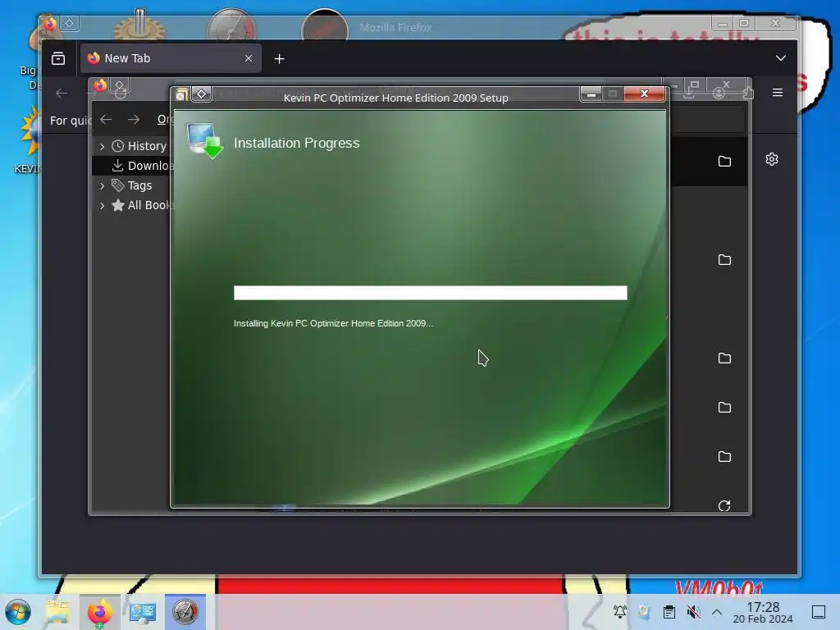This screenshot has height=630, width=840.
Task: Click fourth download's show folder icon
Action: click(x=724, y=408)
